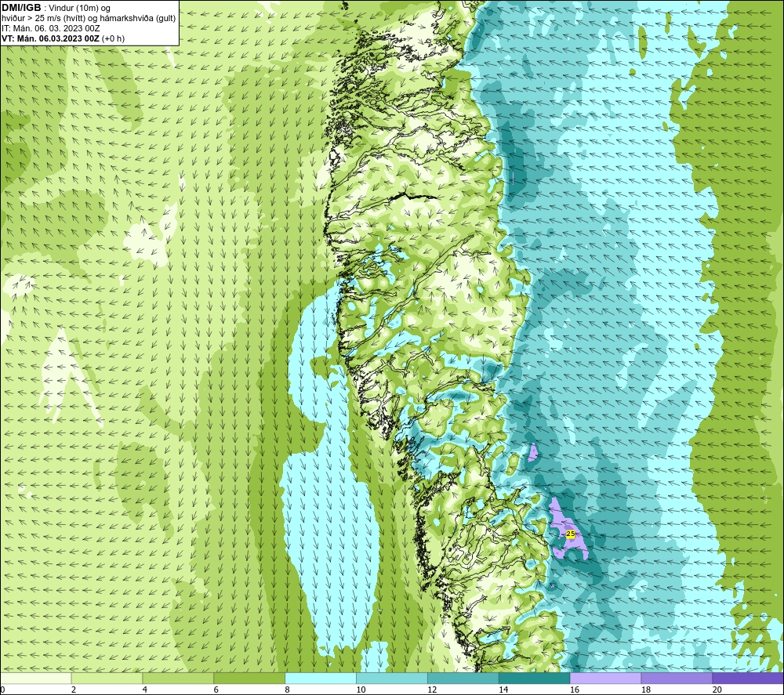Click the legend scale value 2
Image resolution: width=784 pixels, height=695 pixels.
pos(74,690)
